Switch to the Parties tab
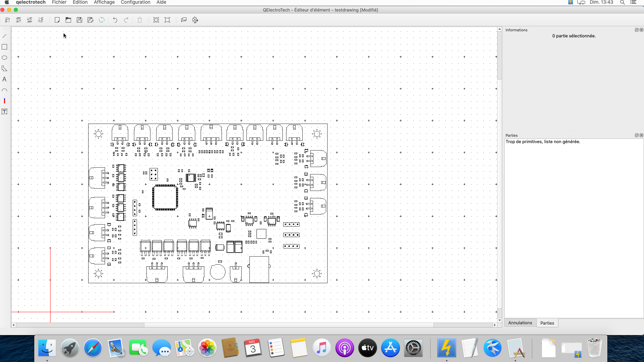Image resolution: width=644 pixels, height=362 pixels. [547, 323]
